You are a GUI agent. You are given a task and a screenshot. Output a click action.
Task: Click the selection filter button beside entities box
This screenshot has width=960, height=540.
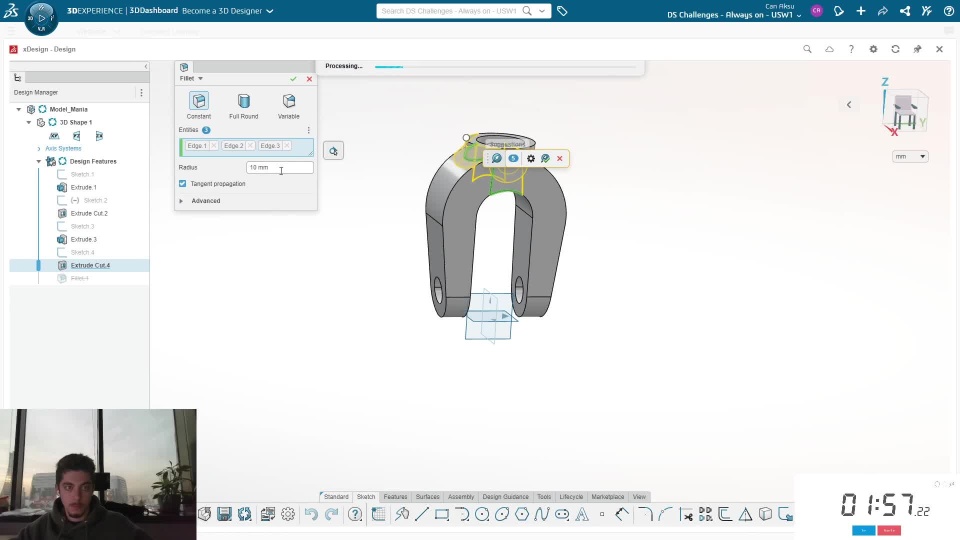[x=333, y=151]
